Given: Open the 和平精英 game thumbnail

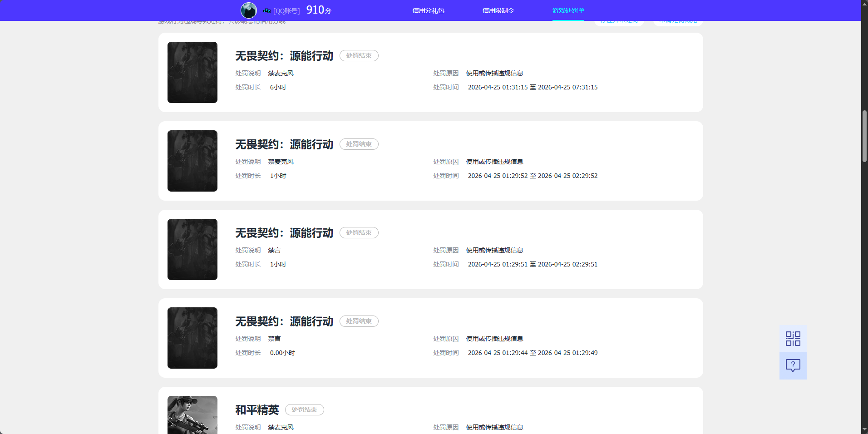Looking at the screenshot, I should pyautogui.click(x=192, y=415).
